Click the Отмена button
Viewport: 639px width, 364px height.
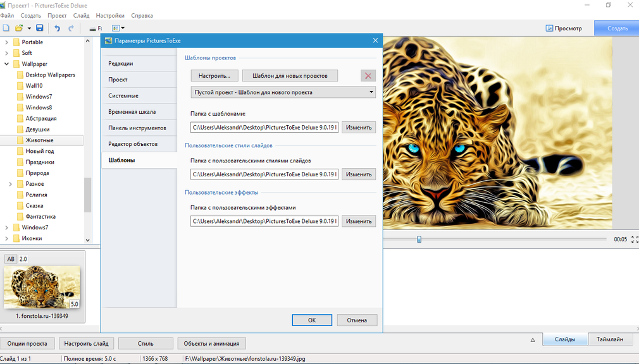pos(357,320)
